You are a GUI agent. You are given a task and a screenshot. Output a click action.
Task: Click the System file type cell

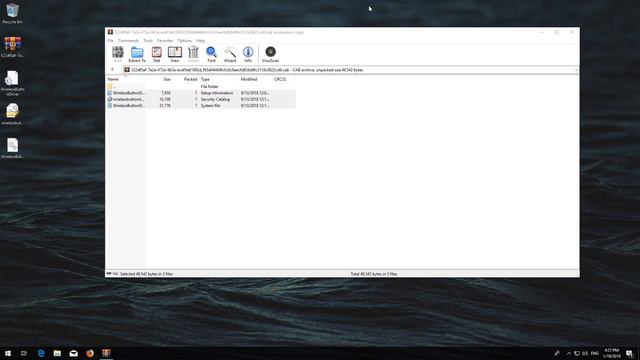click(211, 105)
